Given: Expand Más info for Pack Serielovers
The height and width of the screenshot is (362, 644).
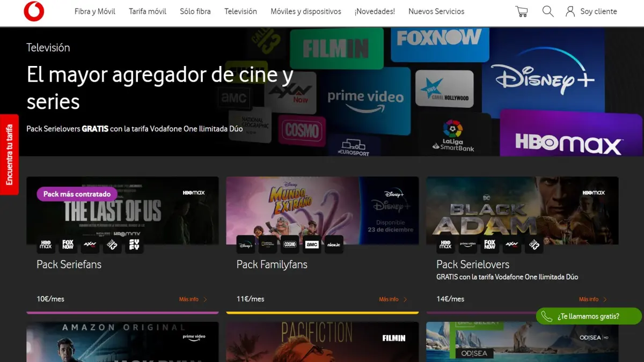Looking at the screenshot, I should pyautogui.click(x=592, y=299).
